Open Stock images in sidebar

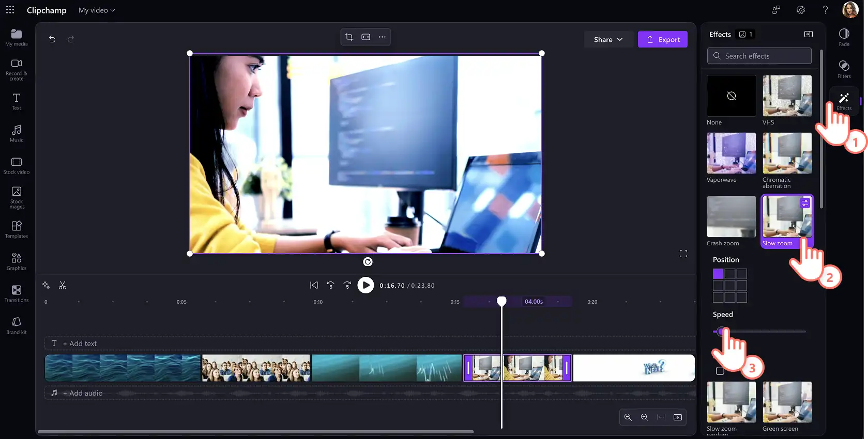[x=17, y=198]
